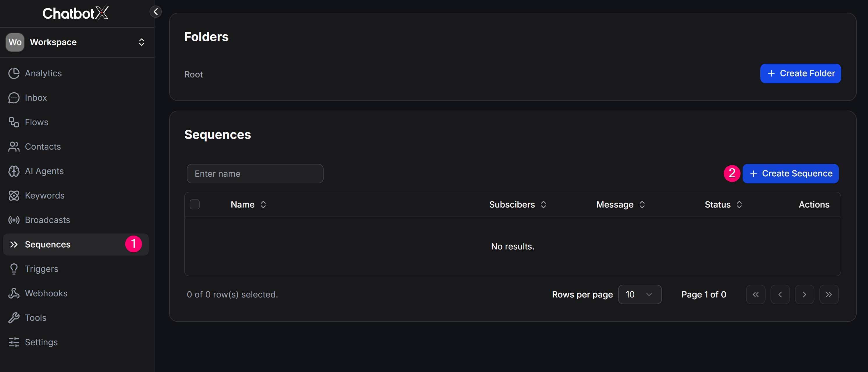Go to the next page of results

tap(805, 295)
